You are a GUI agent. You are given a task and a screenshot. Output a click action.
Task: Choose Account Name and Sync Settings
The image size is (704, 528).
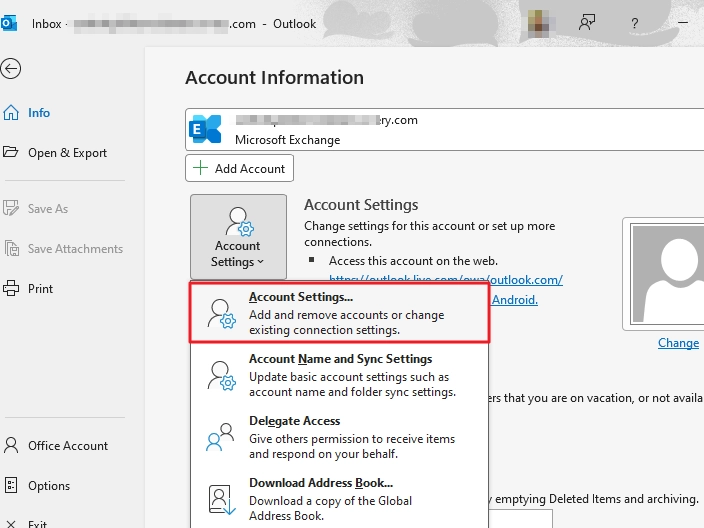pyautogui.click(x=339, y=375)
